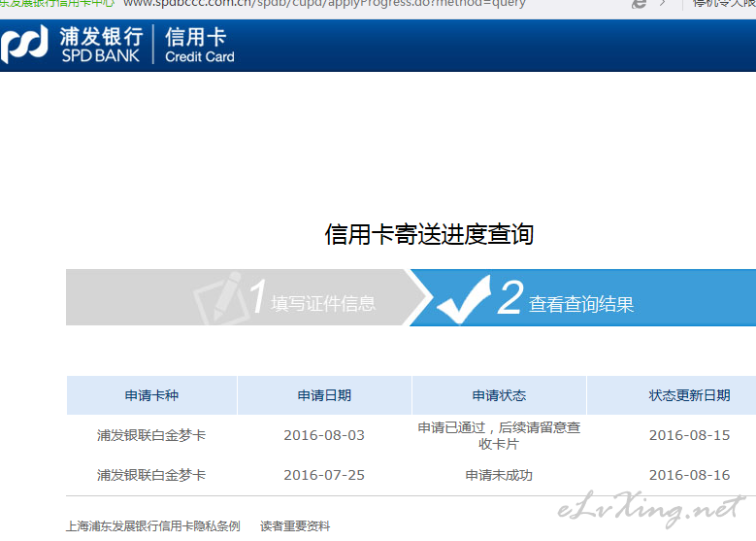Click the 信用卡寄送进度查询 page title
756x541 pixels.
pos(429,234)
